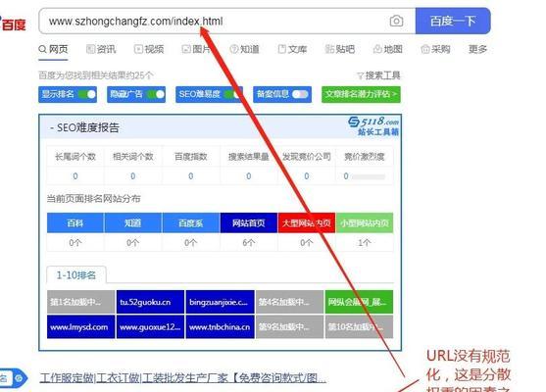The width and height of the screenshot is (546, 392).
Task: Click the 搜索结果量 value 0
Action: (249, 176)
